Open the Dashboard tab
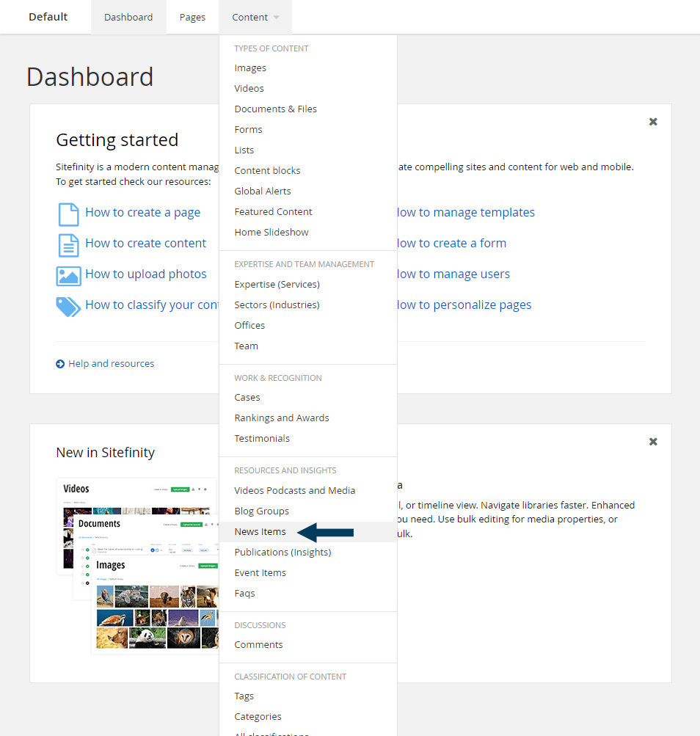This screenshot has width=700, height=736. (128, 18)
